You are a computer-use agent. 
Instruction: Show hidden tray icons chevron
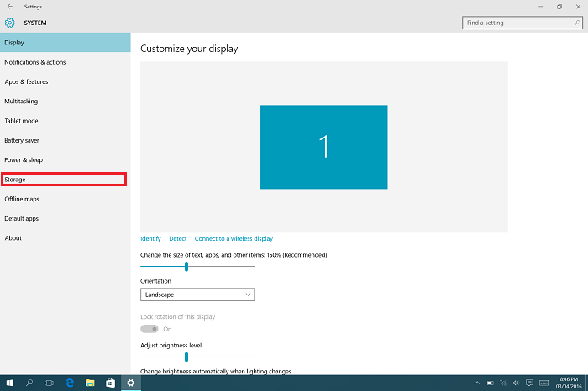[477, 383]
